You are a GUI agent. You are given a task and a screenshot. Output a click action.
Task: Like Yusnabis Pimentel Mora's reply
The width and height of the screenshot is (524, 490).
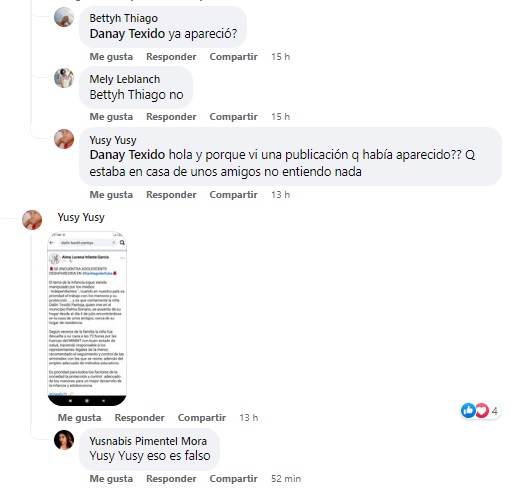[111, 478]
